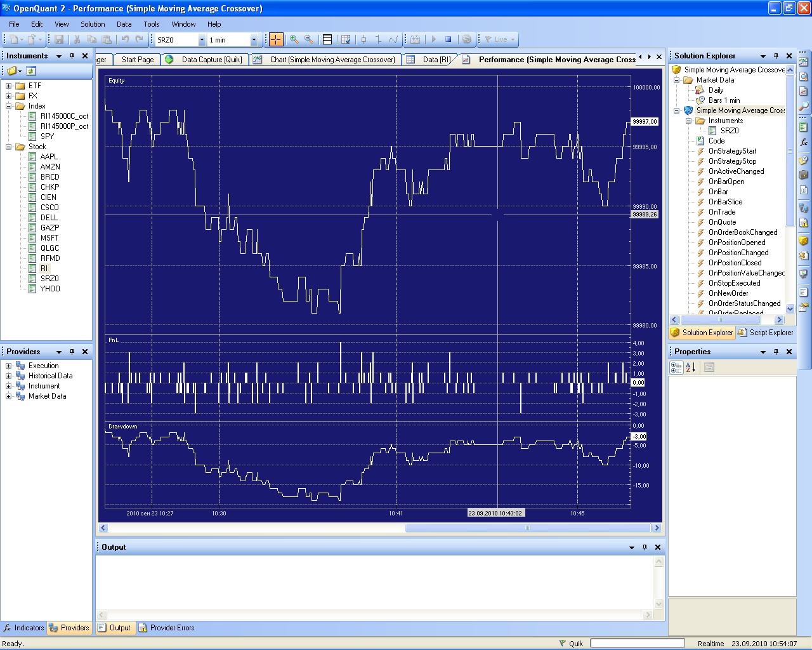Switch to the Start Page tab
812x650 pixels.
[x=137, y=60]
